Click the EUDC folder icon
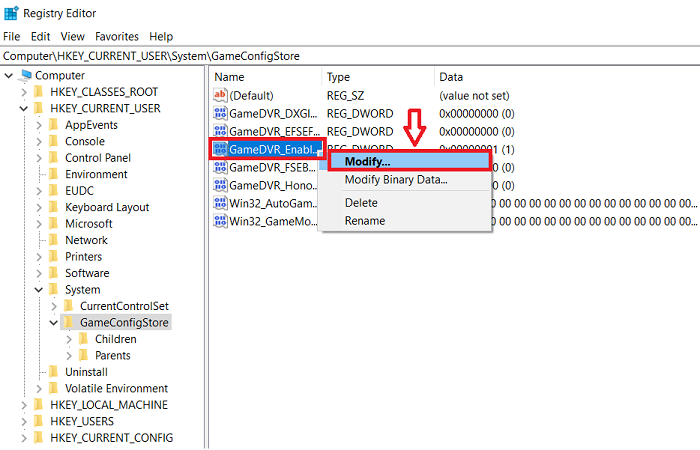This screenshot has width=700, height=450. (x=54, y=191)
